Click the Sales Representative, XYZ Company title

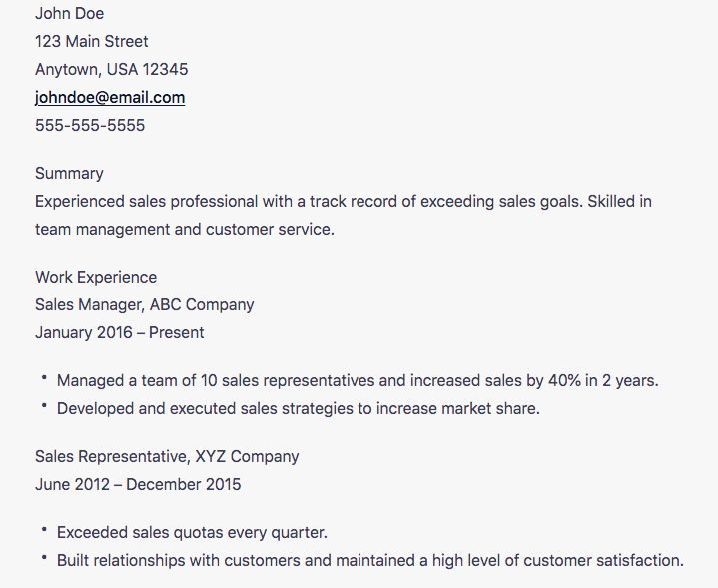167,456
